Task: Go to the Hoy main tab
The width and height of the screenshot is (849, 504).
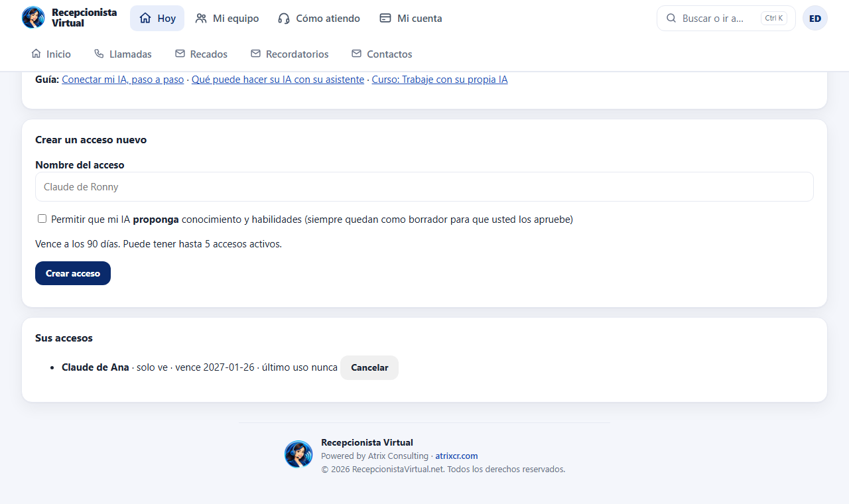Action: 157,19
